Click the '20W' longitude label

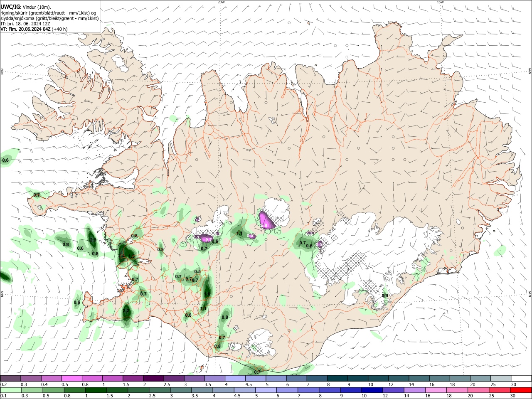221,2
